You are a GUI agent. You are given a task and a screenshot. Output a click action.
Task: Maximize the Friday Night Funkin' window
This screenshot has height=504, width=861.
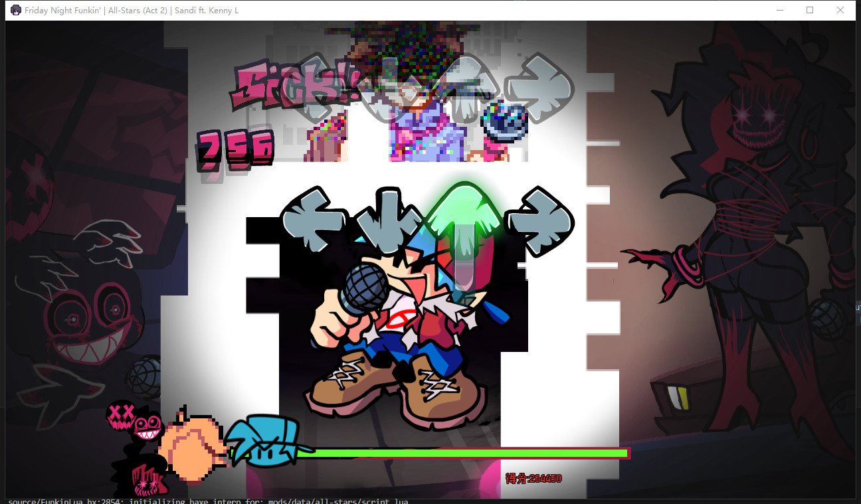pyautogui.click(x=810, y=10)
